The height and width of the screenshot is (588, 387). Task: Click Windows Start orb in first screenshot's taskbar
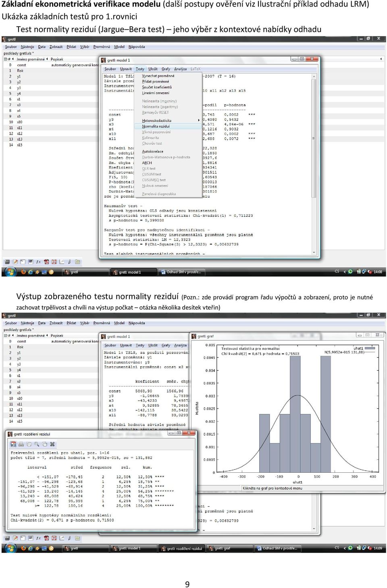(x=10, y=272)
